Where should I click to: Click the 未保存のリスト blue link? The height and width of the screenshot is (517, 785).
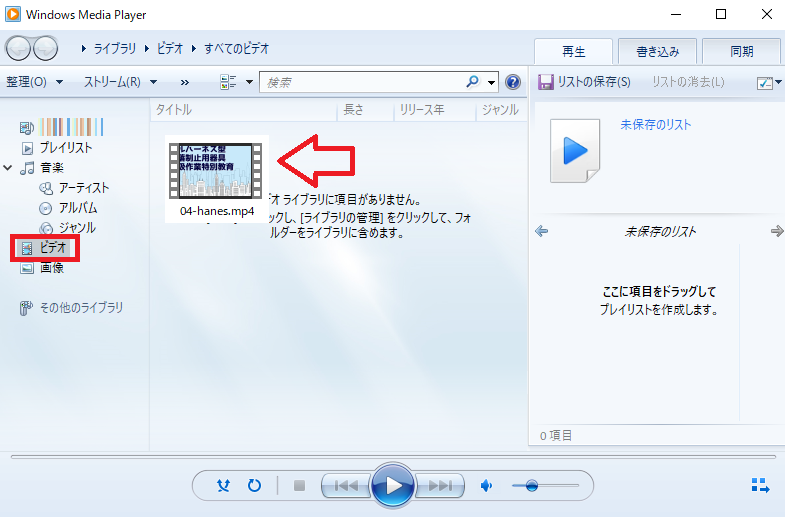coord(655,125)
